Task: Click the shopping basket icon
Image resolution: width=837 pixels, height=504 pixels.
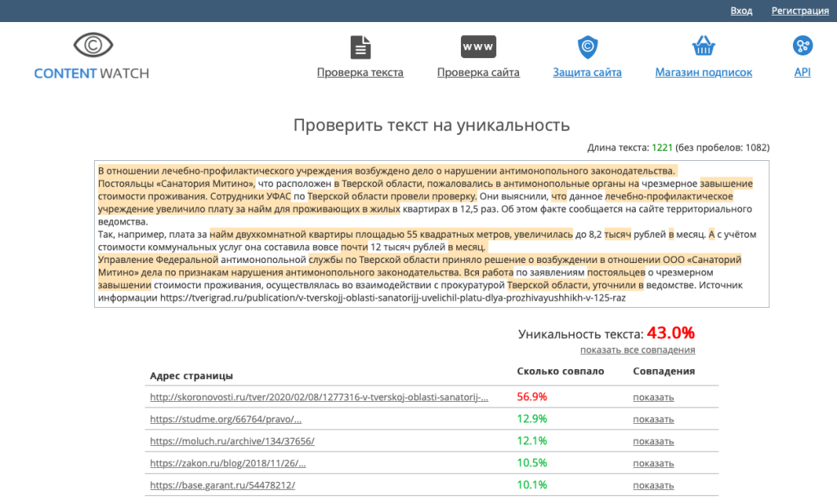Action: 703,46
